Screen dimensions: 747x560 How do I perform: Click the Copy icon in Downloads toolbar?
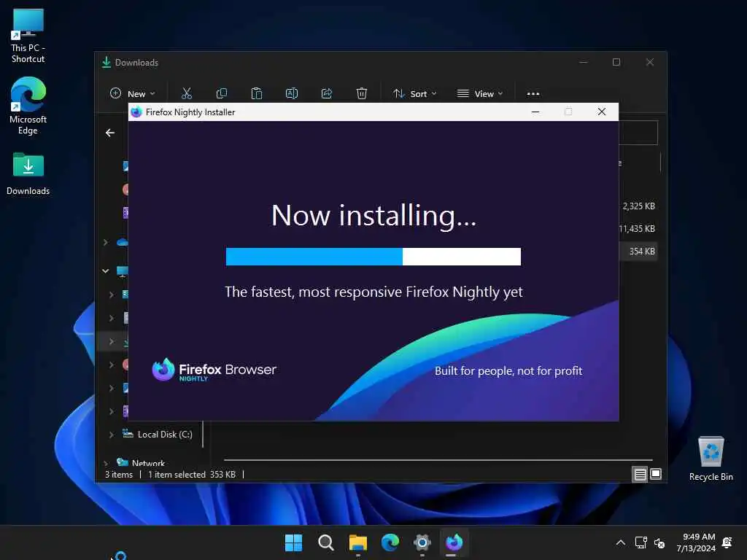(x=222, y=93)
